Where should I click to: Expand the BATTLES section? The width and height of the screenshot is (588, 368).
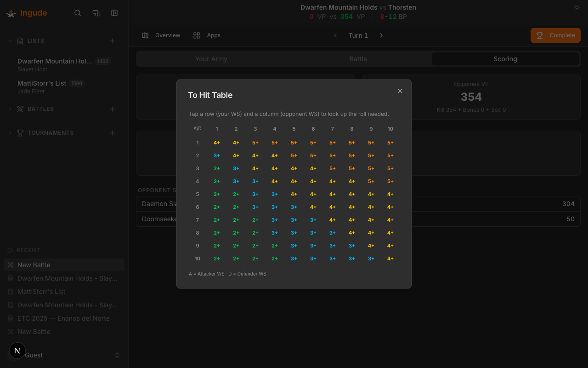10,109
